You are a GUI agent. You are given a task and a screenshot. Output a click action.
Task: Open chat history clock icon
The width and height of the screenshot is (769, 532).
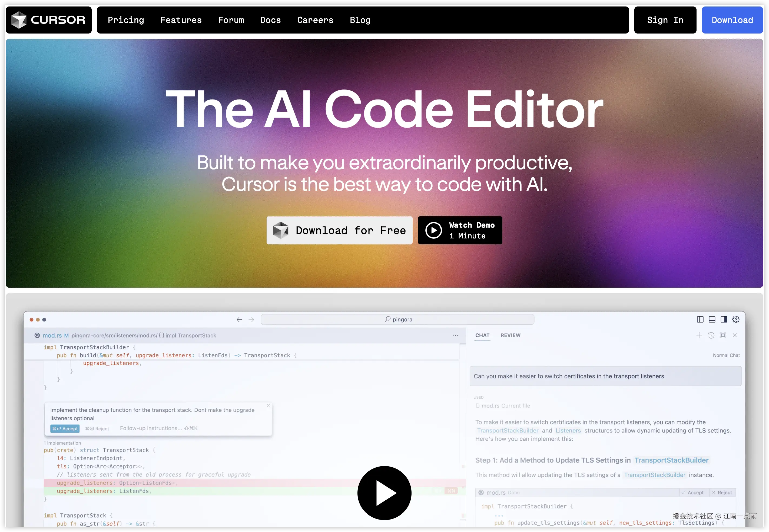pos(711,335)
